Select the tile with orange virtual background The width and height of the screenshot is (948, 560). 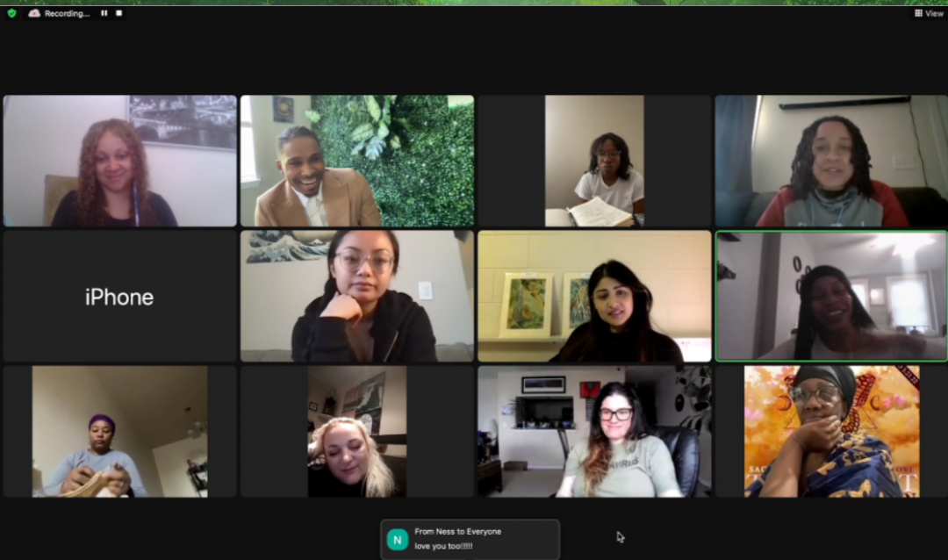click(831, 431)
